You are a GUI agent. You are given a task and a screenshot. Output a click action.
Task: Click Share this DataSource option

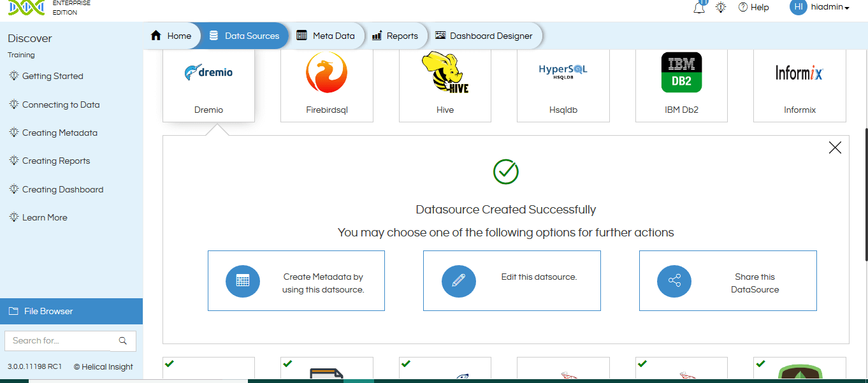728,280
